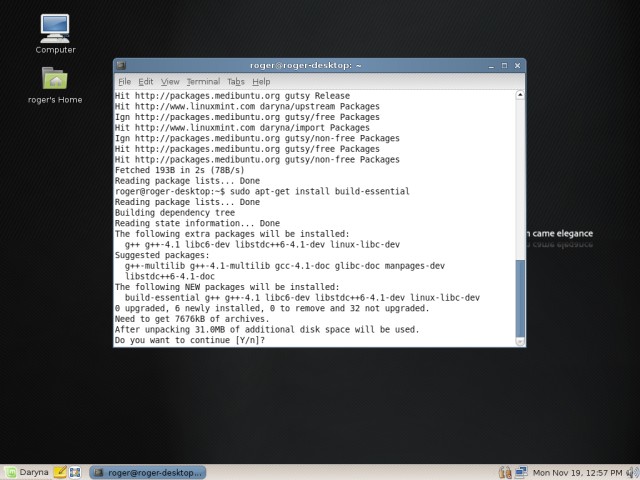Select roger@roger-desktop taskbar window button
This screenshot has height=480, width=640.
[x=148, y=472]
